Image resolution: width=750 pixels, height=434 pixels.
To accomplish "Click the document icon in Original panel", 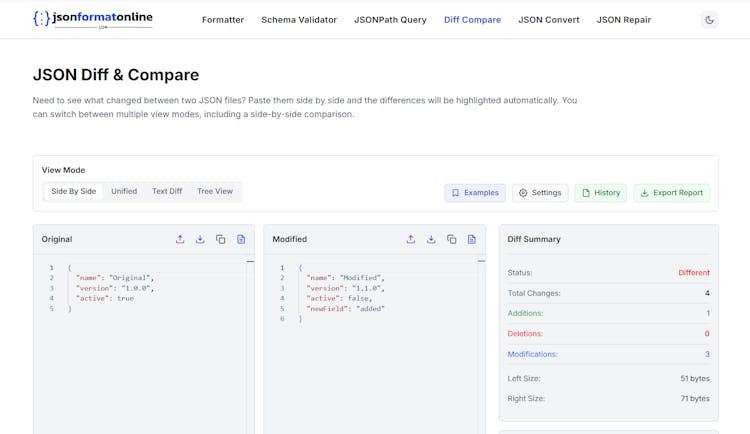I will pos(241,240).
